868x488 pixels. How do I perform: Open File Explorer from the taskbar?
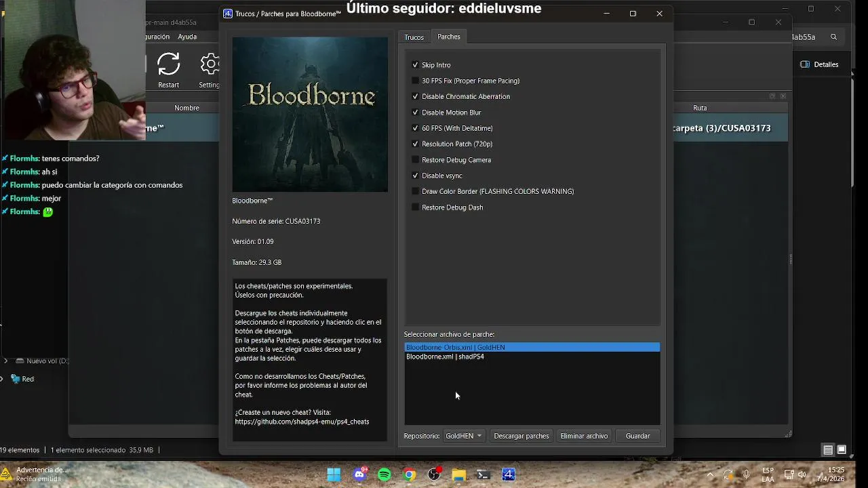(x=459, y=474)
